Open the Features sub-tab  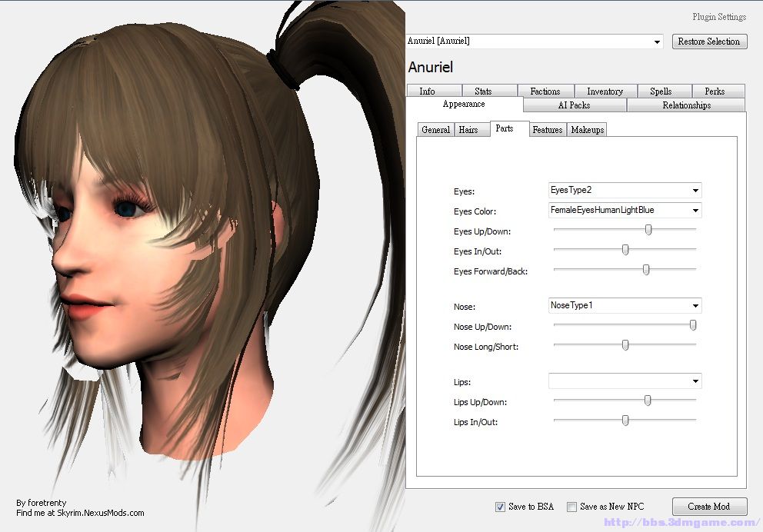click(548, 130)
